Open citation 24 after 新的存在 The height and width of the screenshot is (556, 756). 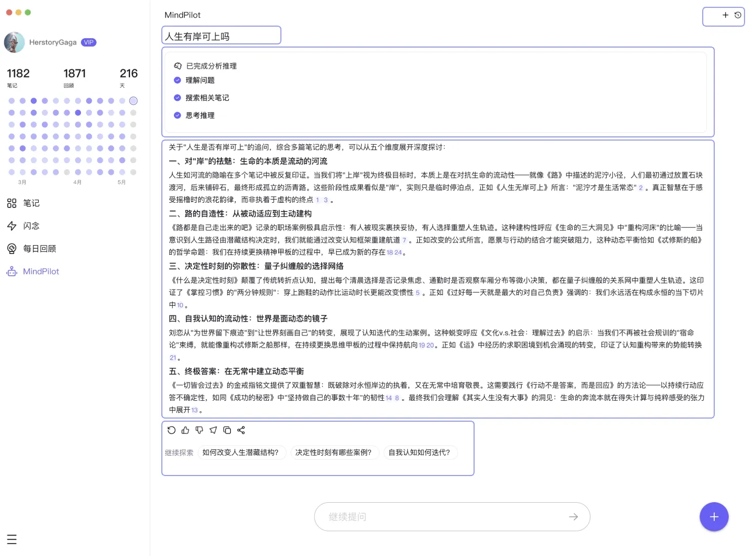[398, 252]
